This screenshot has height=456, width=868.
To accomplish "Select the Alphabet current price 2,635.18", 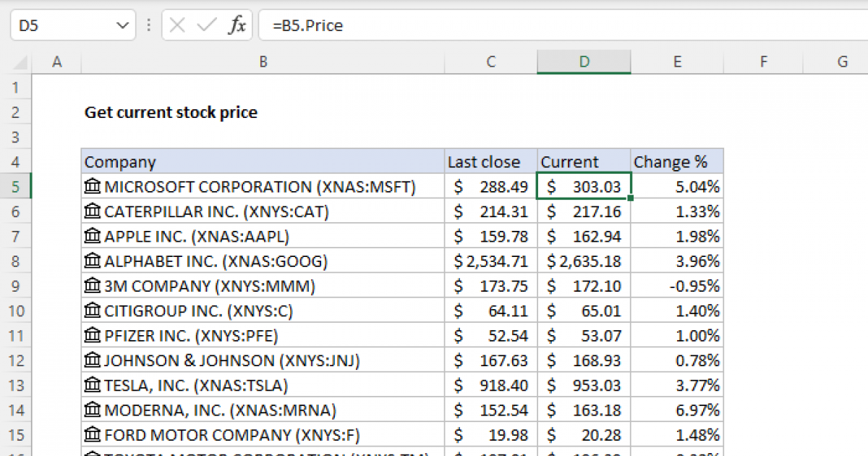I will 584,261.
